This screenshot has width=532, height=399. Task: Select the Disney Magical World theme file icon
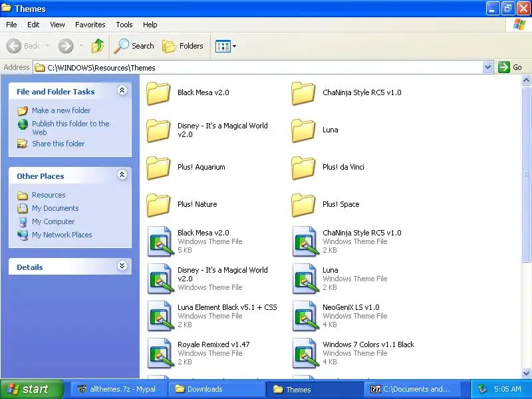point(160,279)
